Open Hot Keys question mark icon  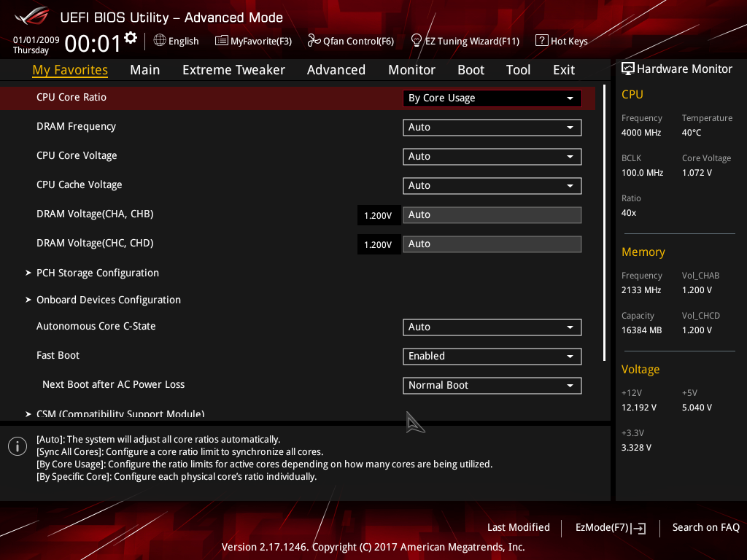(542, 41)
